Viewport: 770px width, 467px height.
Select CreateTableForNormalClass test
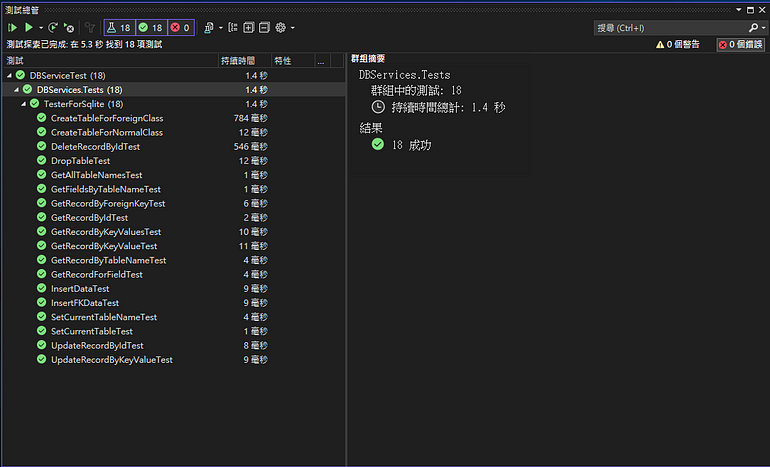click(x=107, y=133)
